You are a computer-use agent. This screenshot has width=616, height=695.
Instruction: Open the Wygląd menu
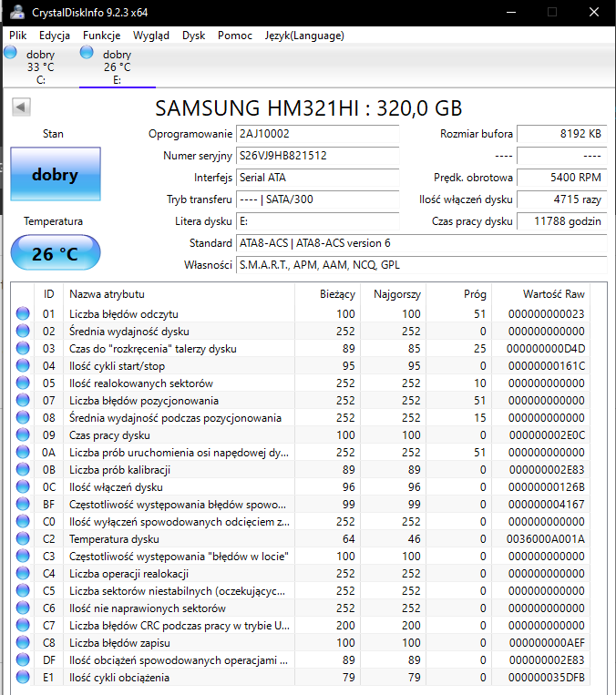tap(150, 36)
